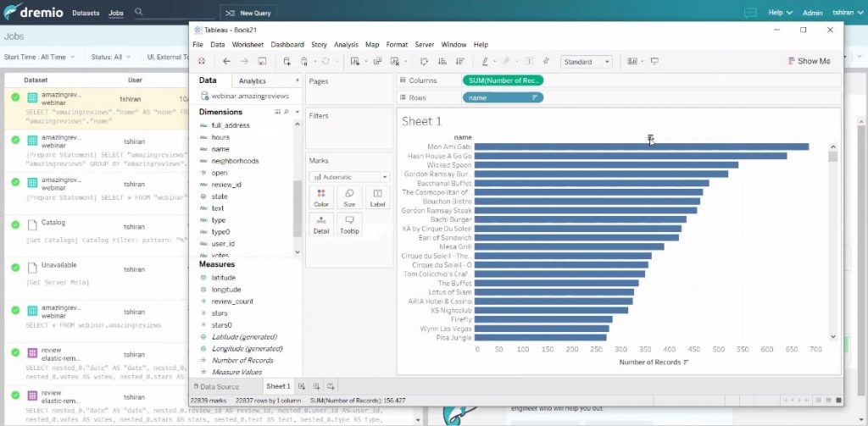This screenshot has width=868, height=426.
Task: Open the Color marks card
Action: coord(321,198)
